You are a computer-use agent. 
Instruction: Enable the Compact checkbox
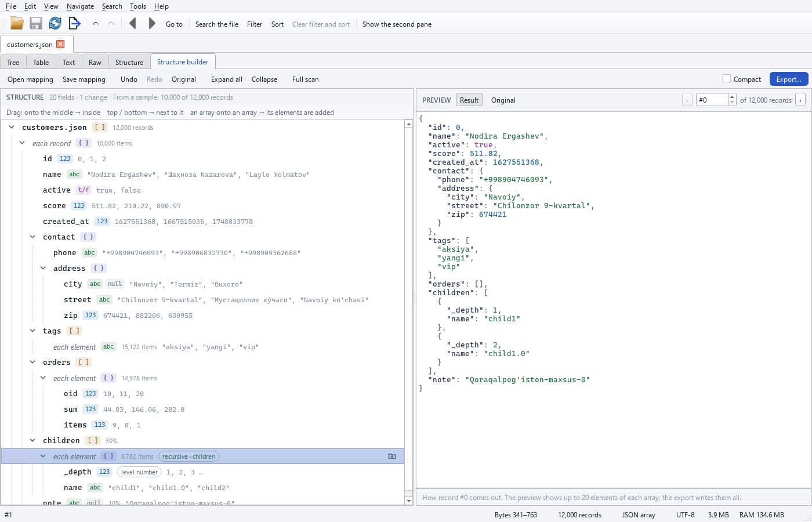pos(727,79)
